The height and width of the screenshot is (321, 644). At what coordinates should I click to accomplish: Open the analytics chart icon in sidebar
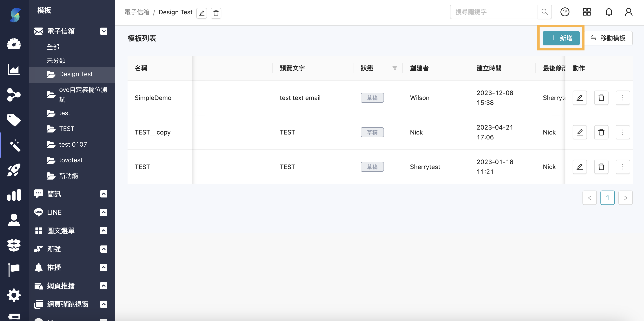click(14, 70)
